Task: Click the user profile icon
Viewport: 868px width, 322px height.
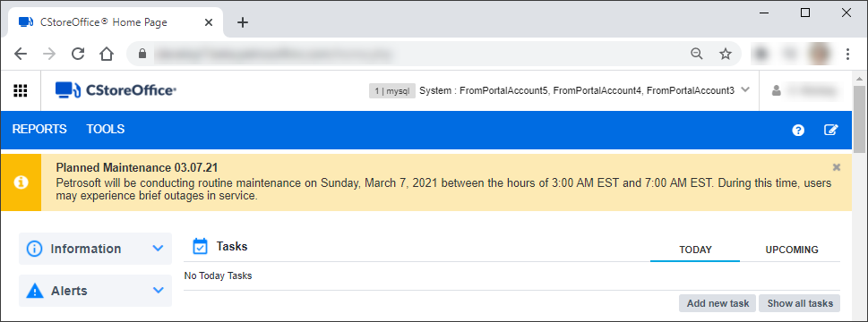Action: (776, 90)
